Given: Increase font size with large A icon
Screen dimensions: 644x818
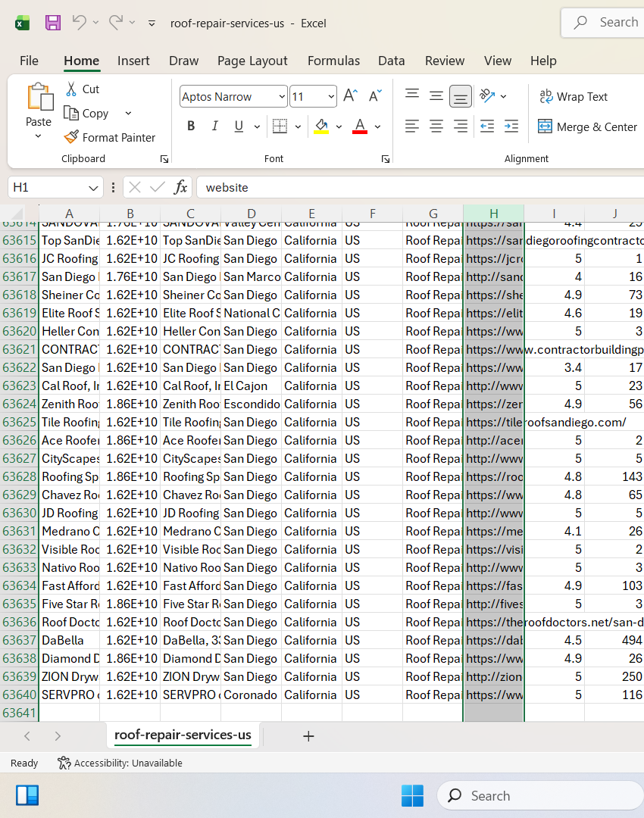Looking at the screenshot, I should coord(350,95).
